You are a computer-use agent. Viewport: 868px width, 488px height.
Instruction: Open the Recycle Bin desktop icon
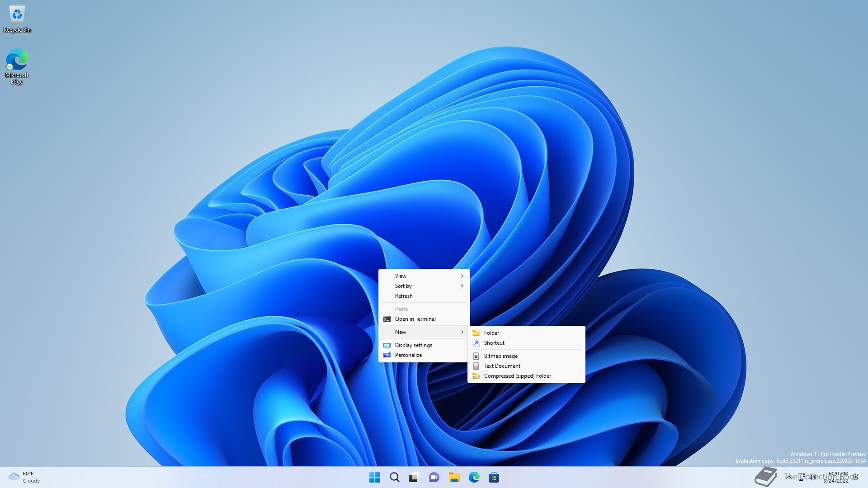(x=17, y=19)
